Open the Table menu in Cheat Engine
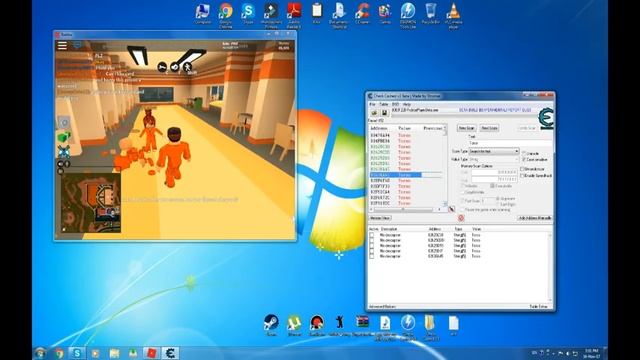This screenshot has height=360, width=640. pyautogui.click(x=384, y=104)
